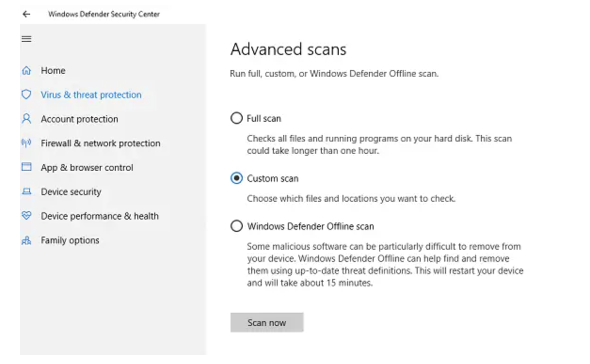Click the 'Choose which files and locations' description
The height and width of the screenshot is (364, 590).
[351, 198]
